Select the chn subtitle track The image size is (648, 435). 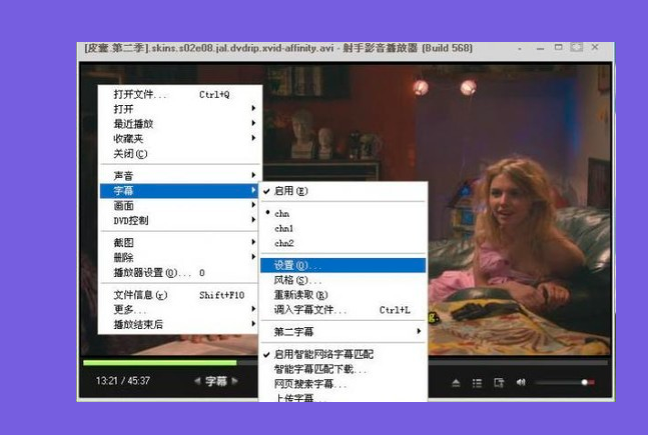(282, 214)
